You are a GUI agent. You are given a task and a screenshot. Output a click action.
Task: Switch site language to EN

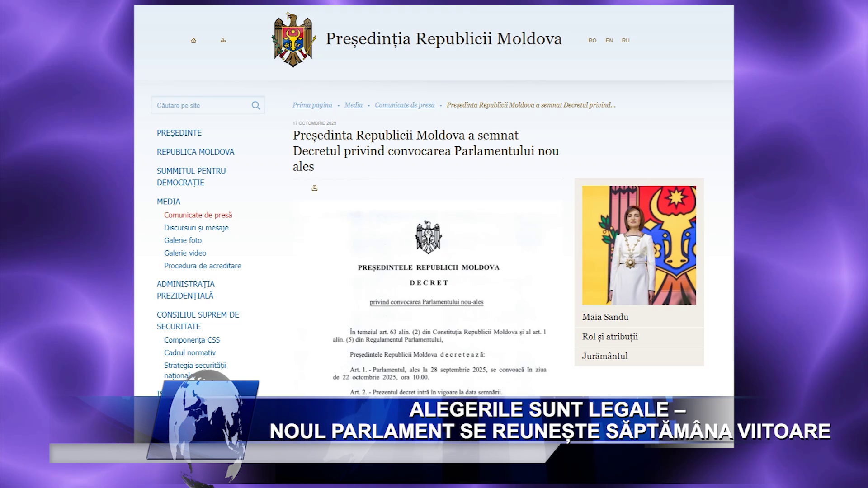(x=609, y=41)
